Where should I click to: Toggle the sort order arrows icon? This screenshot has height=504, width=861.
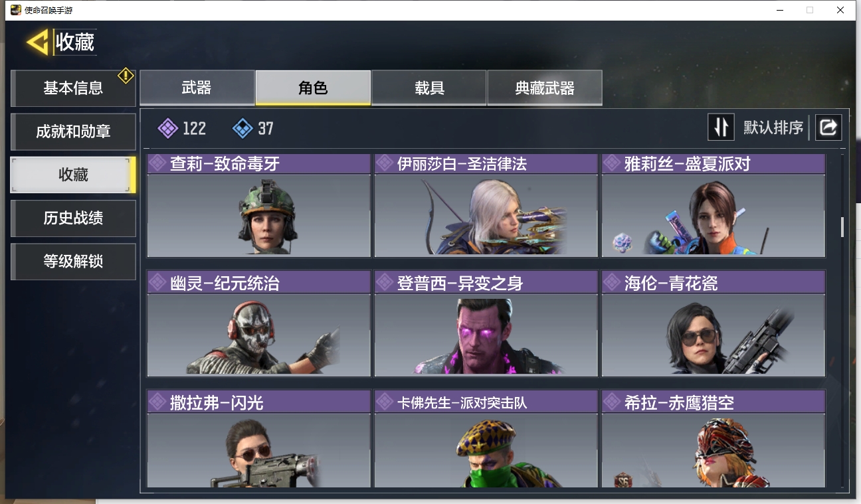tap(721, 127)
